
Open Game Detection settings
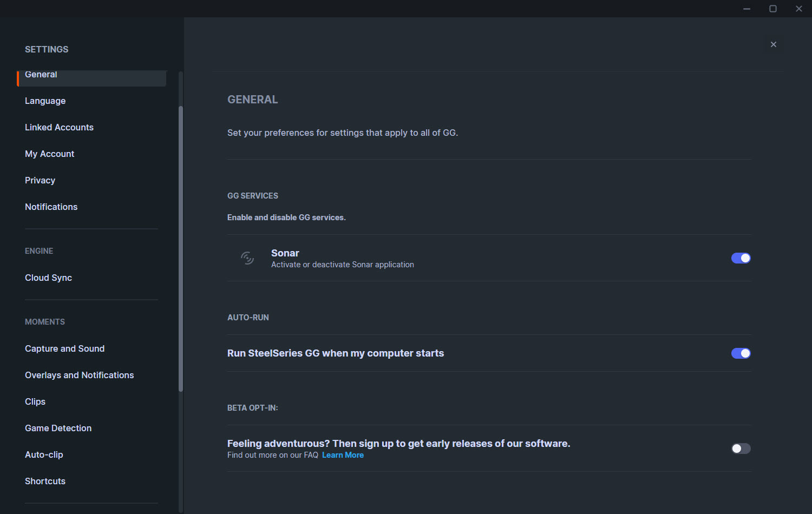[x=58, y=428]
